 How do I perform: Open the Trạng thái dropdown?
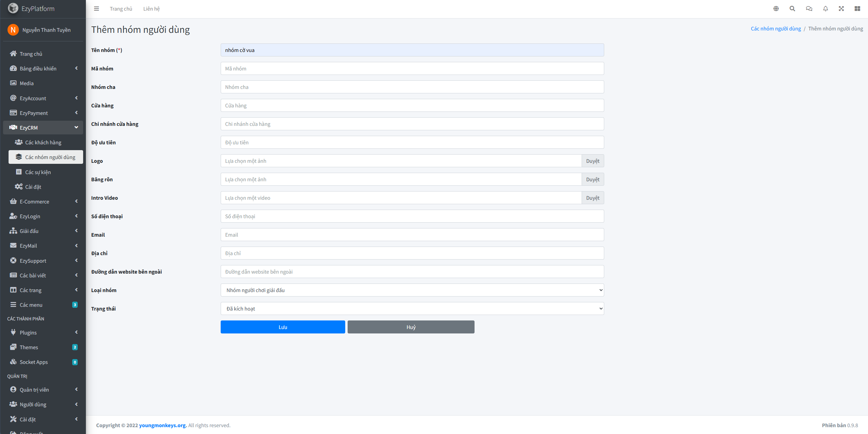(412, 308)
